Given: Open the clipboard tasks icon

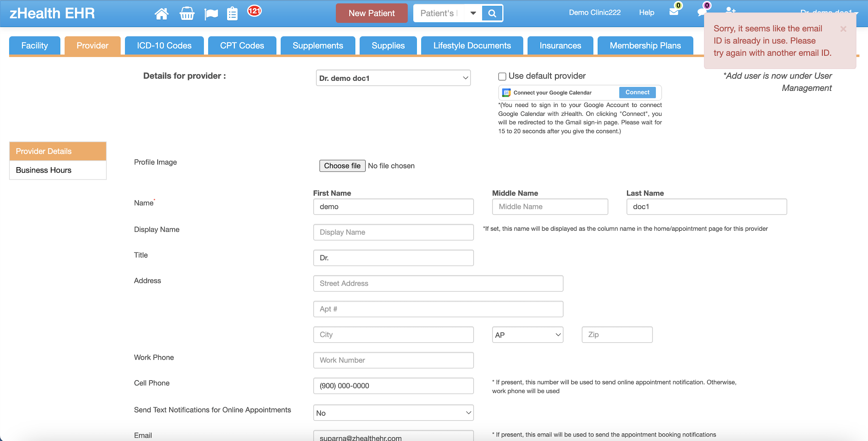Looking at the screenshot, I should pos(232,13).
